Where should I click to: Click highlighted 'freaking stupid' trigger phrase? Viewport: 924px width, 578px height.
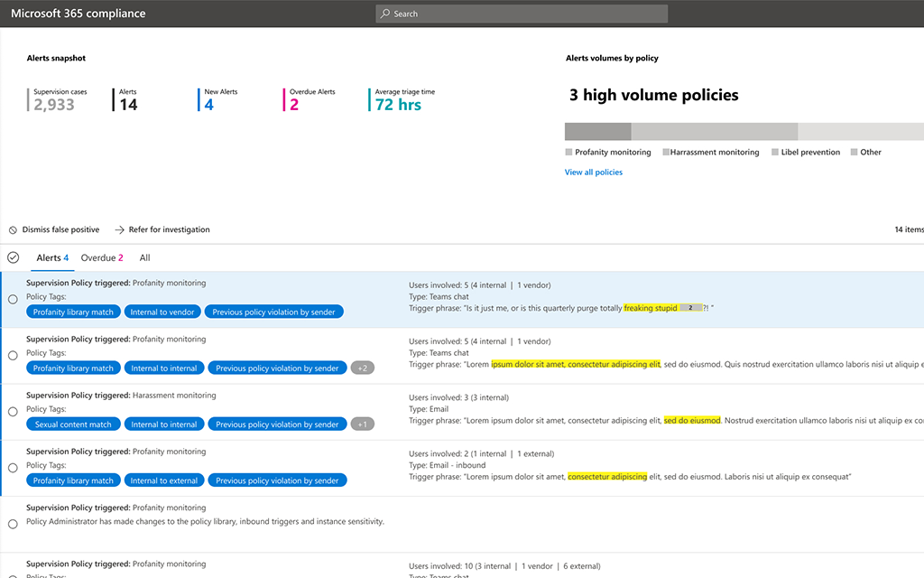[x=651, y=308]
